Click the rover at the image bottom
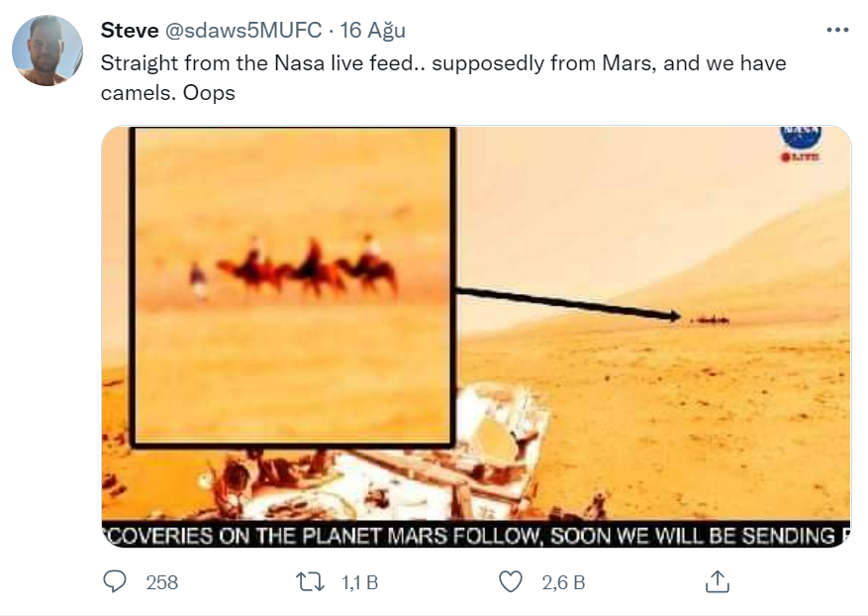Screen dimensions: 868x616 click(x=416, y=465)
